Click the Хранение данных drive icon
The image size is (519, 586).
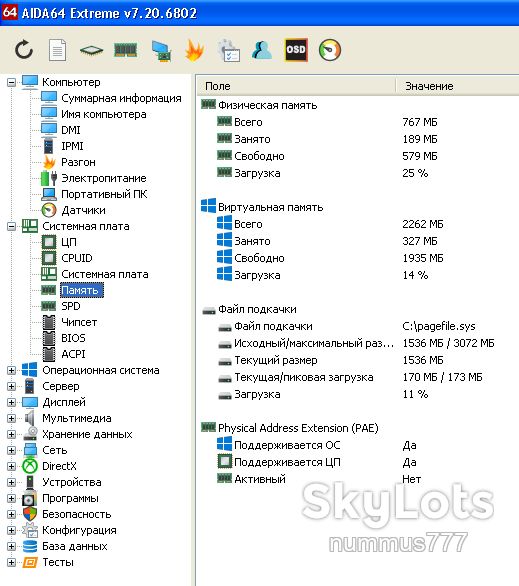point(30,434)
